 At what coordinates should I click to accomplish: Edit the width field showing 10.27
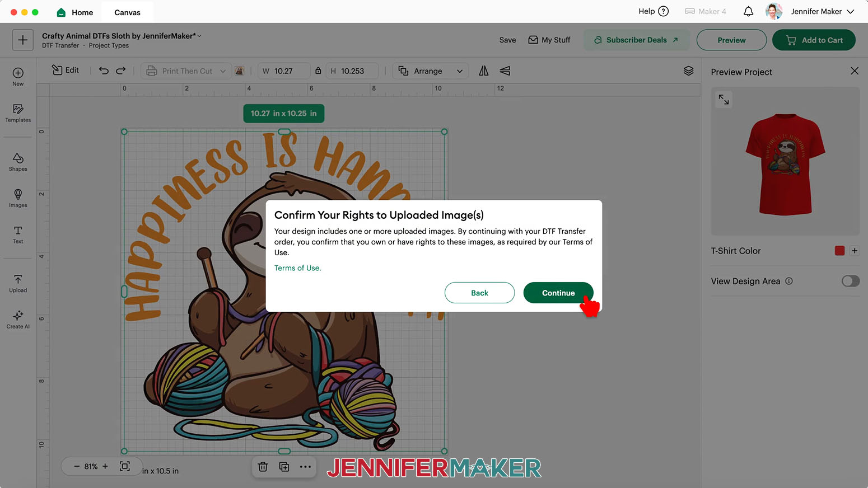click(284, 71)
